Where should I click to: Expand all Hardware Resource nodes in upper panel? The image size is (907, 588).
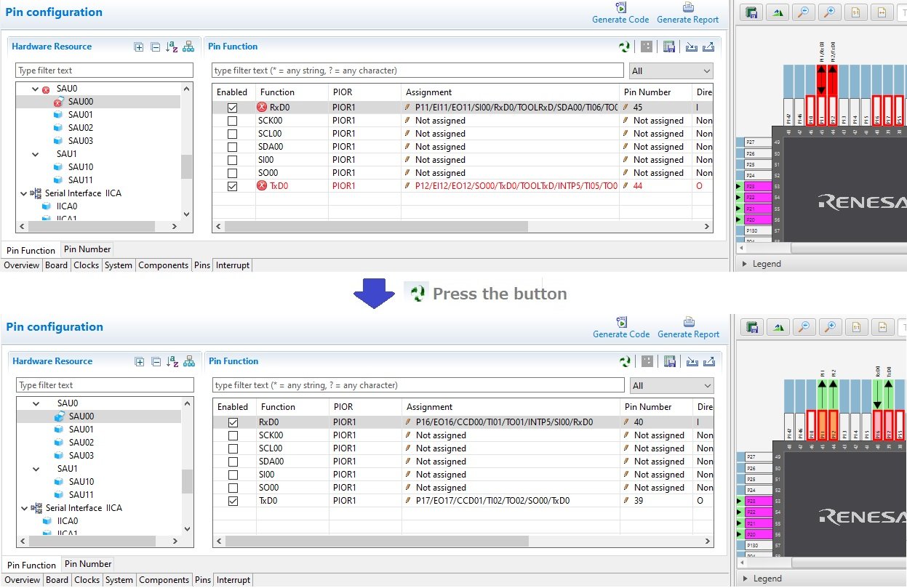[x=139, y=47]
